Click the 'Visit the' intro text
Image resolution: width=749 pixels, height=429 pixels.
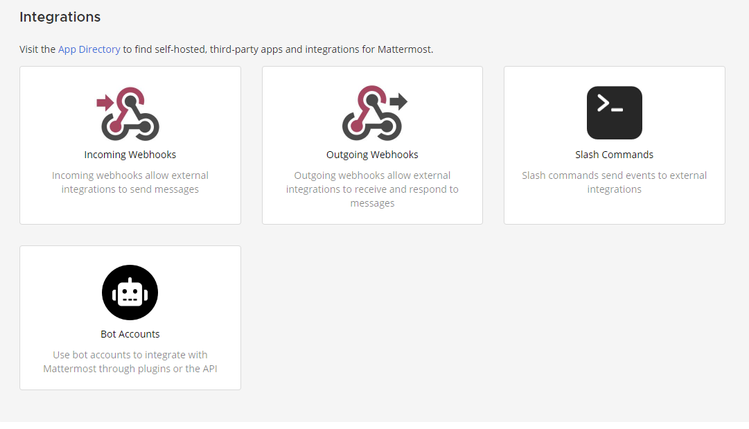(x=37, y=49)
